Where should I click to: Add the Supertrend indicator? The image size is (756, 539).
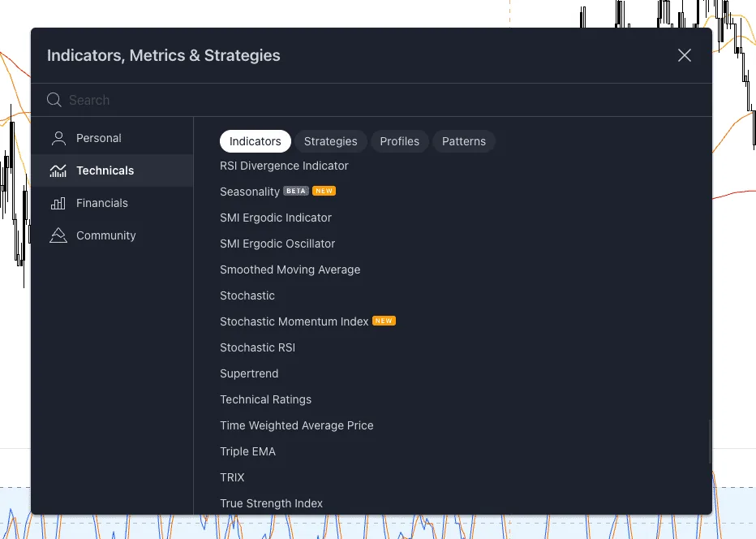(249, 374)
